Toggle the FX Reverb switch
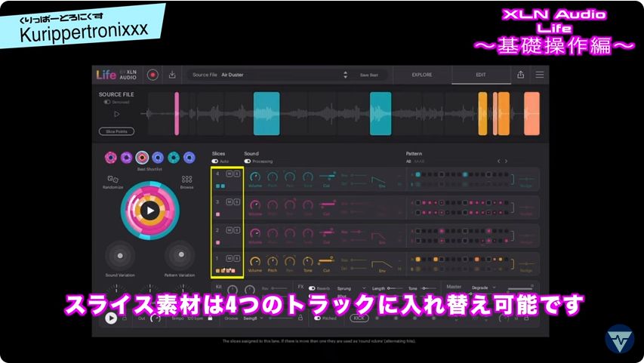The image size is (644, 363). point(312,288)
